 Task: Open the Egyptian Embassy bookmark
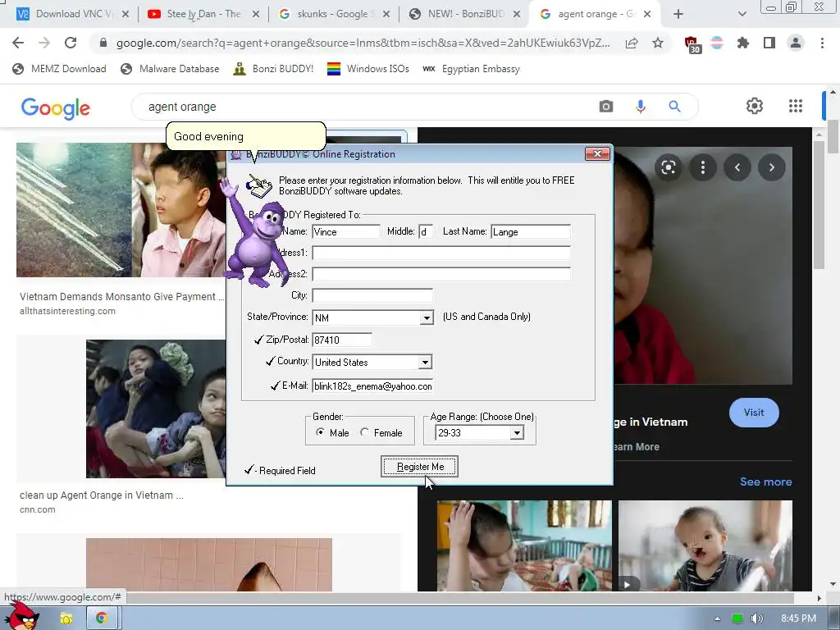pyautogui.click(x=472, y=69)
